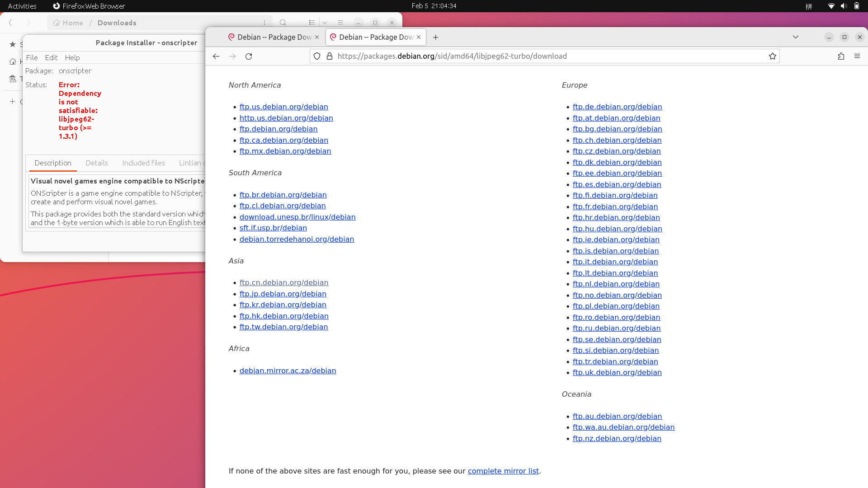Open sft.if.usp.br/debian mirror link

(x=273, y=228)
